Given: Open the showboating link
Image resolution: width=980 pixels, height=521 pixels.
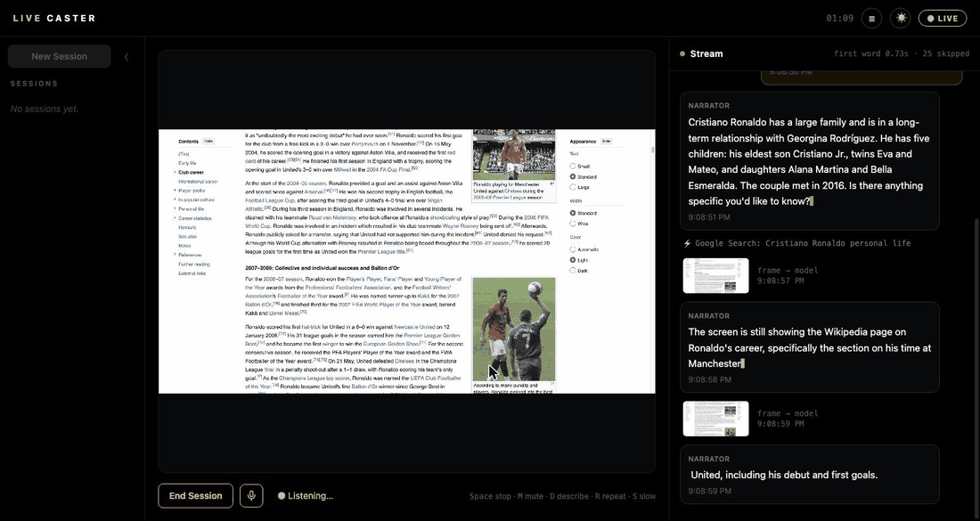Looking at the screenshot, I should pyautogui.click(x=446, y=216).
